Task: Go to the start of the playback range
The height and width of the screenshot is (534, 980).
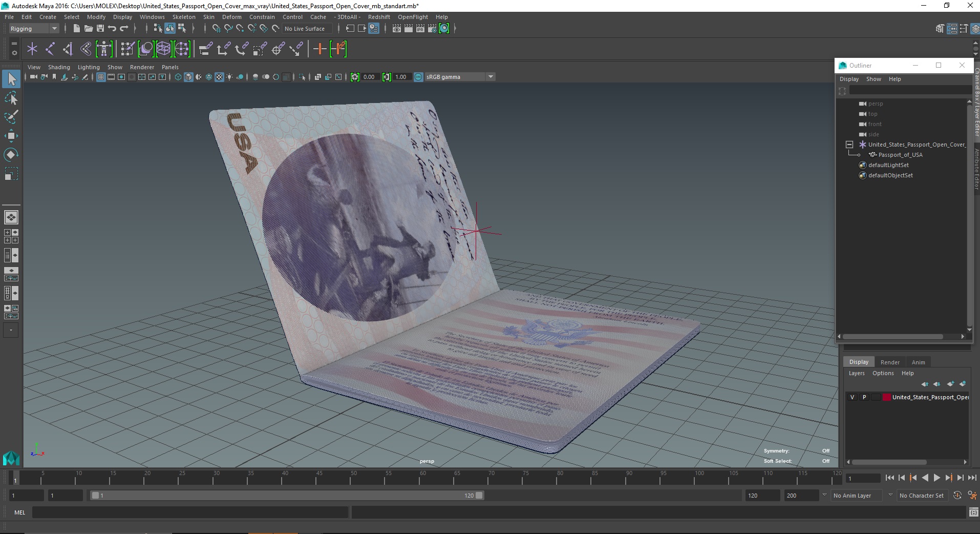Action: click(x=889, y=478)
